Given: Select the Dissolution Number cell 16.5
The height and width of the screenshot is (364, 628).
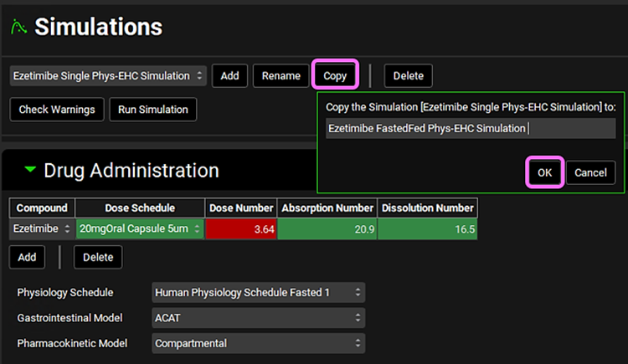Looking at the screenshot, I should click(x=427, y=228).
